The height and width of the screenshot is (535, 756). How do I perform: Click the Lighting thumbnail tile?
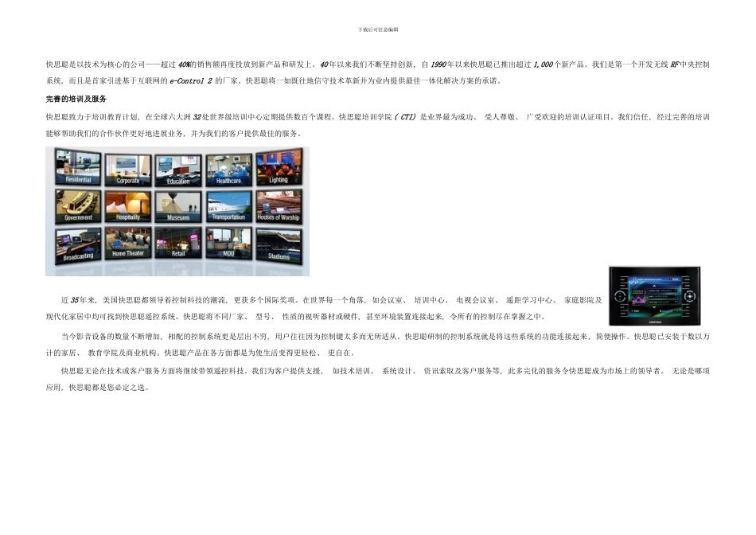279,167
